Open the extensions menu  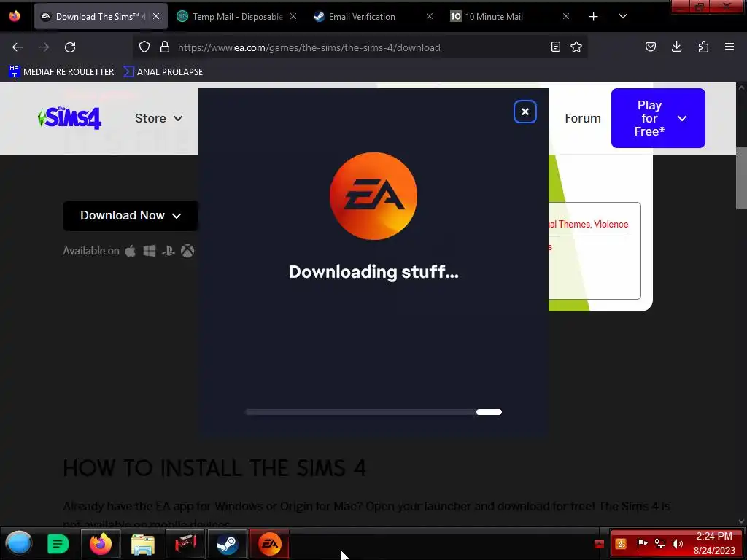tap(703, 47)
